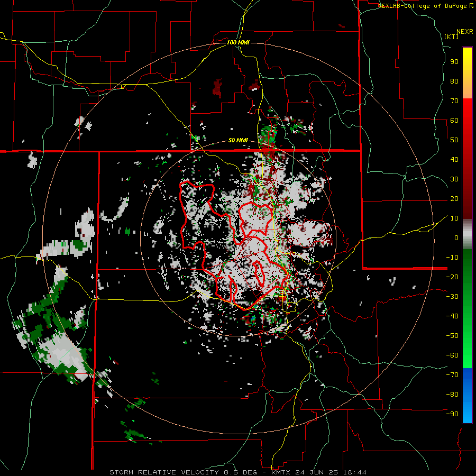Select the 30 value on the velocity scale
The height and width of the screenshot is (476, 476).
[454, 179]
